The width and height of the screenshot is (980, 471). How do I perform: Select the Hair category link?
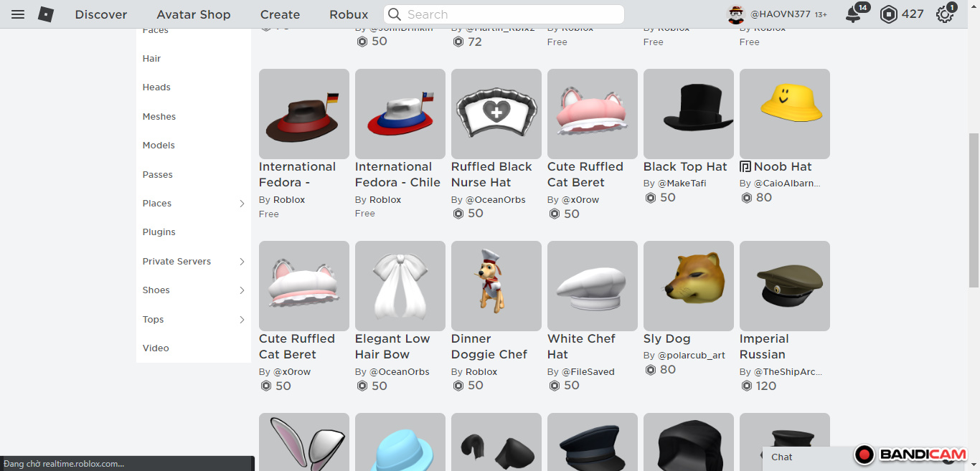(x=151, y=59)
